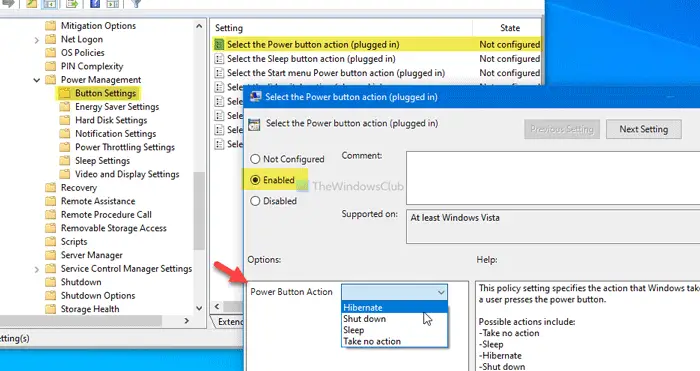The image size is (700, 371).
Task: Click the settings list scroll-left arrow
Action: (x=217, y=307)
